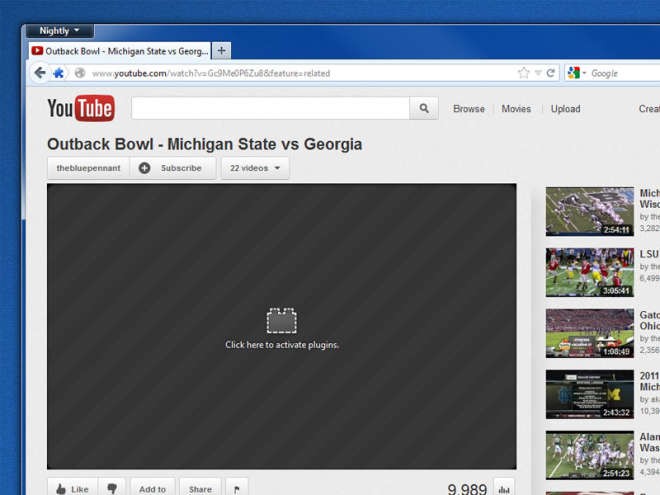
Task: Open the address bar history dropdown arrow
Action: point(538,73)
